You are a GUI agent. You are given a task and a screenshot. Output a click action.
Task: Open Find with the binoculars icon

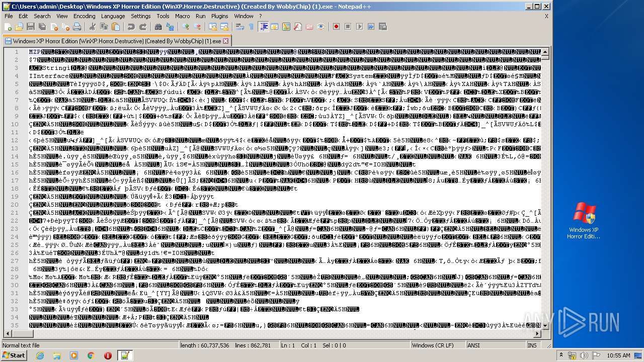158,27
